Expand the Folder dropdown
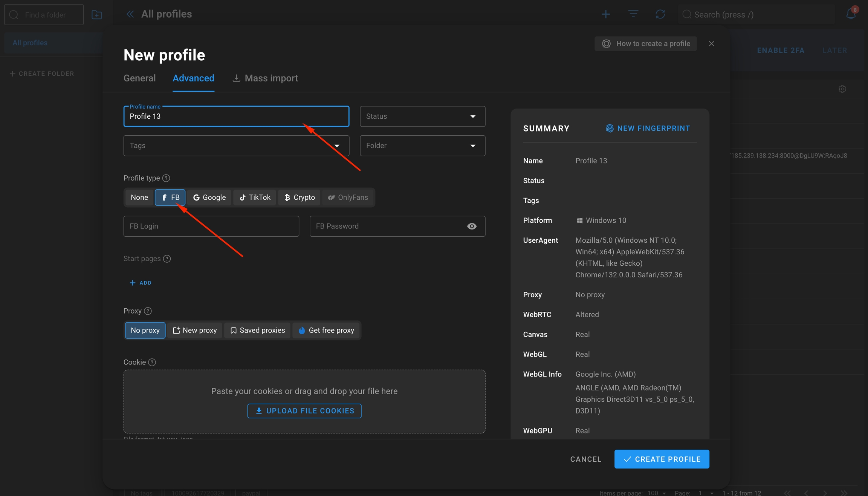 click(422, 145)
